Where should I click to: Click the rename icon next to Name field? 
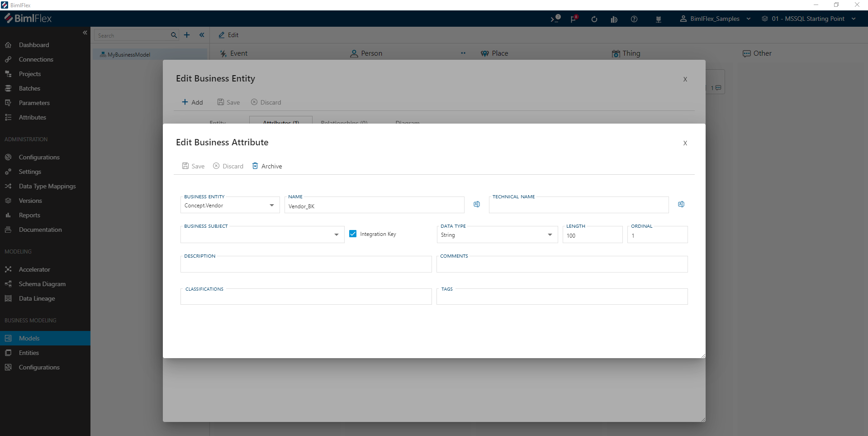coord(476,204)
